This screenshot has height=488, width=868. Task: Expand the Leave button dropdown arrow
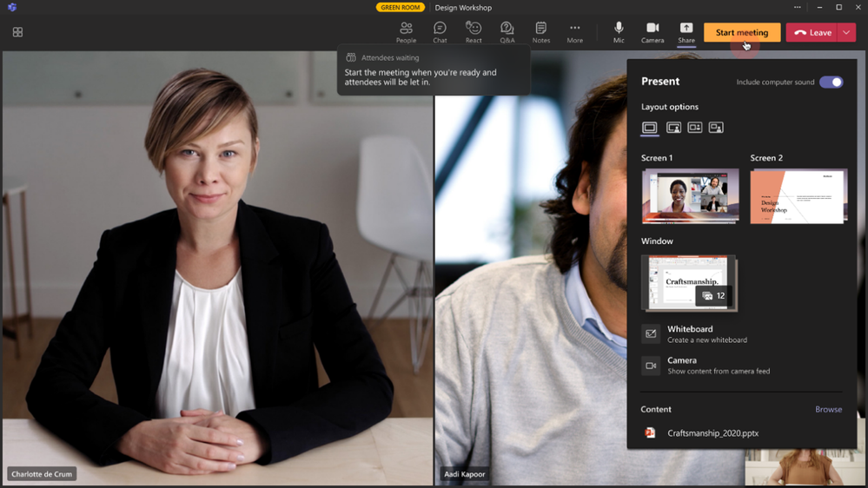click(x=846, y=33)
